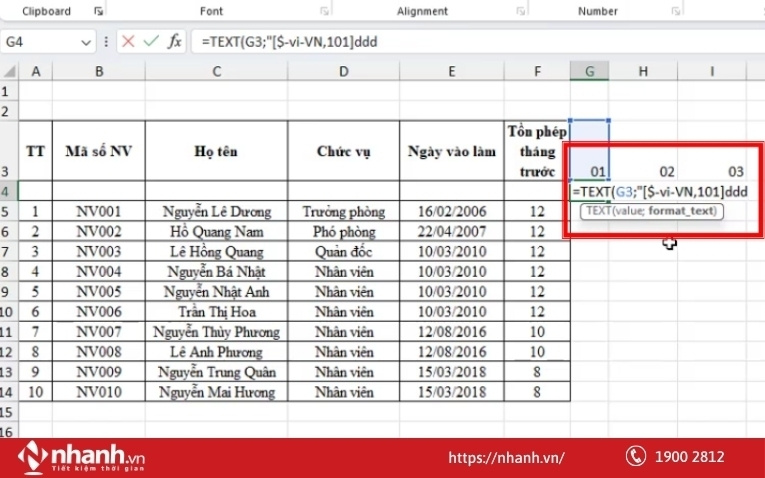Image resolution: width=765 pixels, height=478 pixels.
Task: Click 'value' argument in TEXT tooltip
Action: tap(628, 211)
